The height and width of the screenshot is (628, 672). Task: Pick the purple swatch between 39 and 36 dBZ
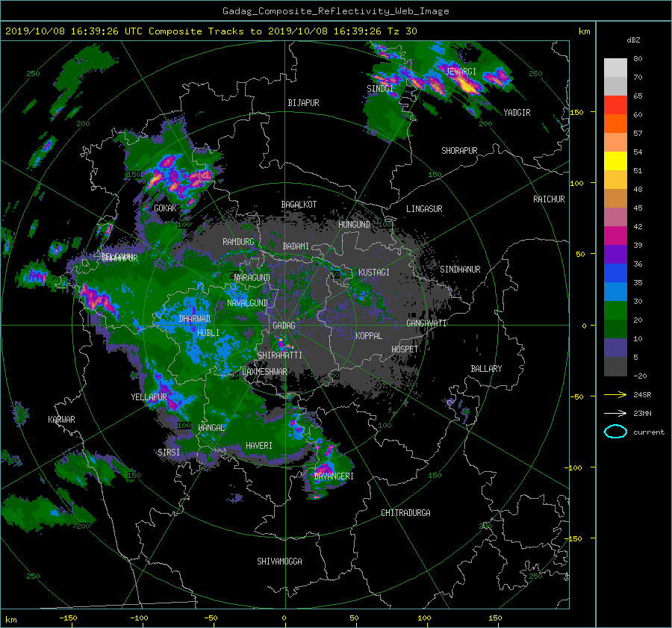coord(615,254)
